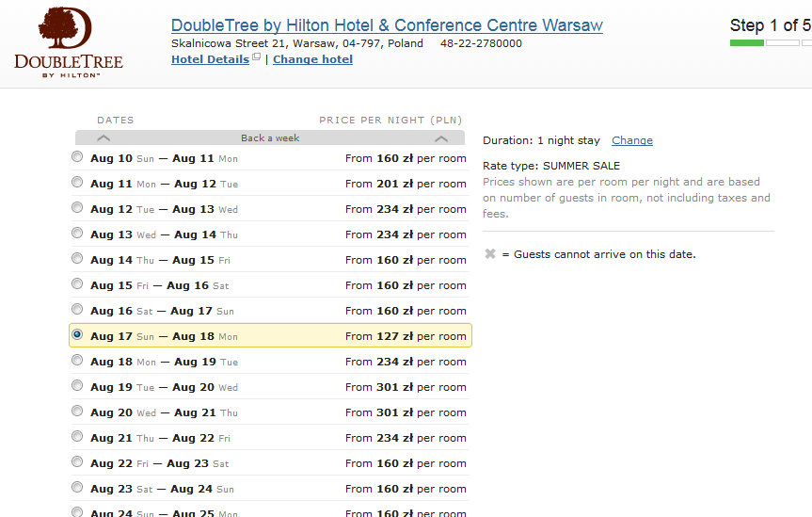Select the Aug 19 – Aug 20 radio option
812x517 pixels.
click(x=77, y=385)
